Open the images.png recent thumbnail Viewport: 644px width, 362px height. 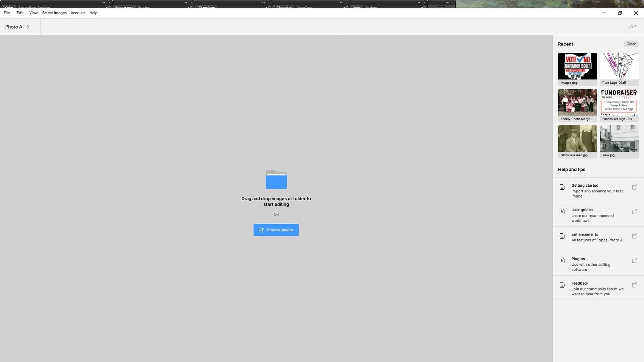pos(577,66)
